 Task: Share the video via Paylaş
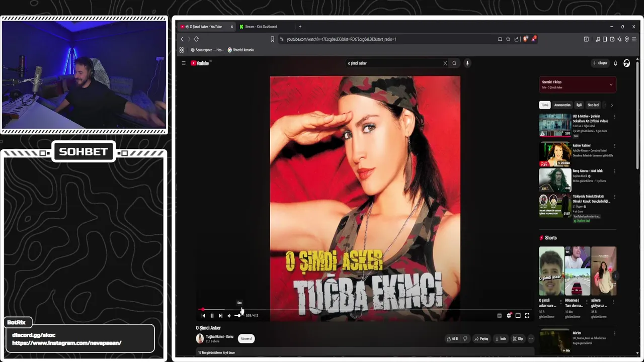click(x=481, y=339)
